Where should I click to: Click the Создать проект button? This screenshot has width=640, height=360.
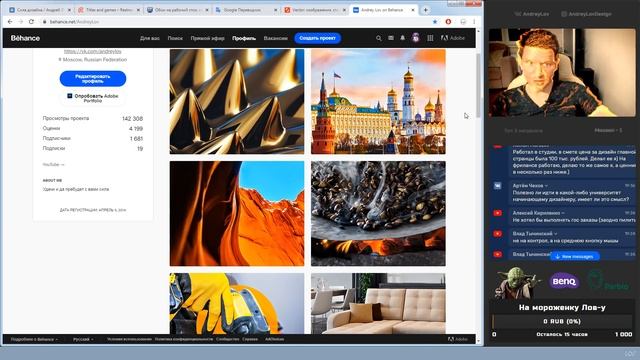coord(318,38)
